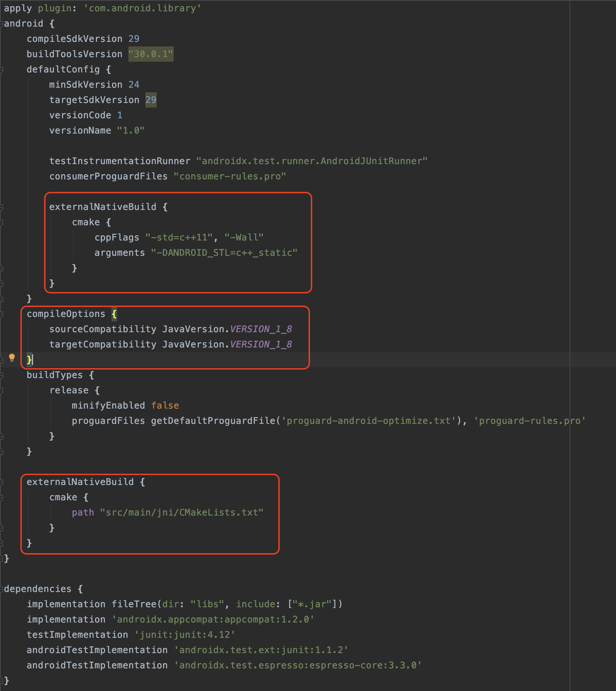Fold the release block in gutter
The image size is (616, 691).
click(x=1, y=390)
